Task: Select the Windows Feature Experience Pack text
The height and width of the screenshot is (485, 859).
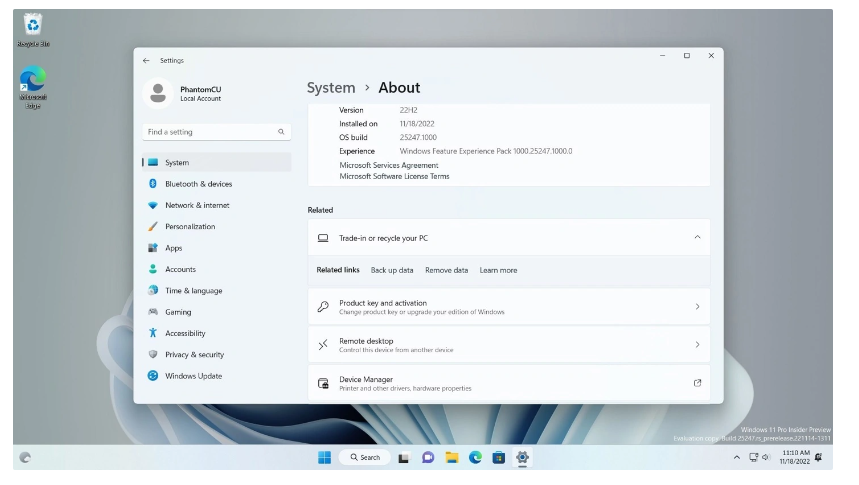Action: tap(486, 151)
